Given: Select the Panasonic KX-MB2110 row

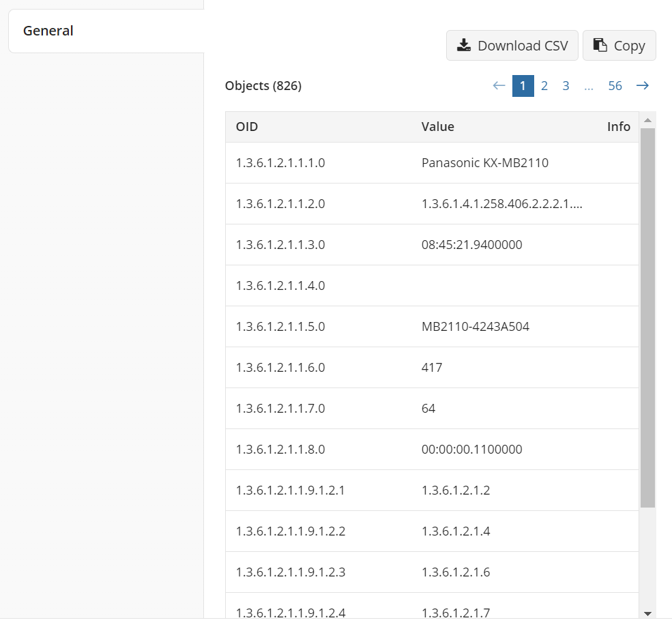Looking at the screenshot, I should (432, 163).
